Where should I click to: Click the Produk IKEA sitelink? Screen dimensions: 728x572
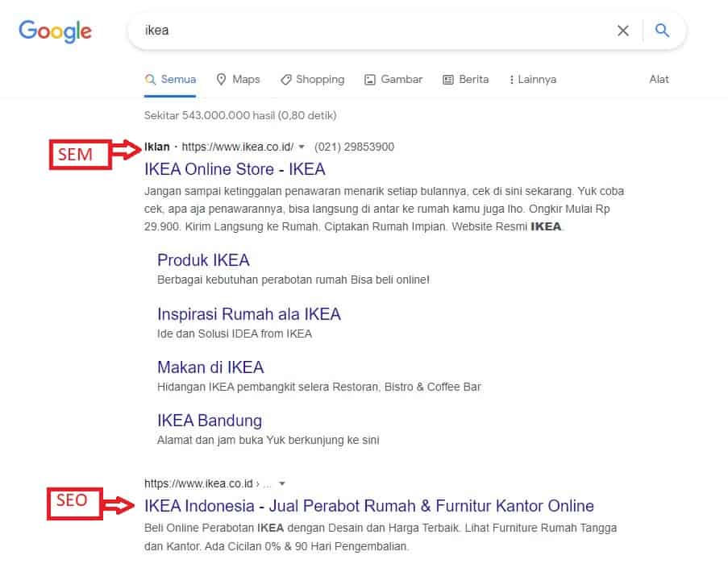[x=203, y=260]
